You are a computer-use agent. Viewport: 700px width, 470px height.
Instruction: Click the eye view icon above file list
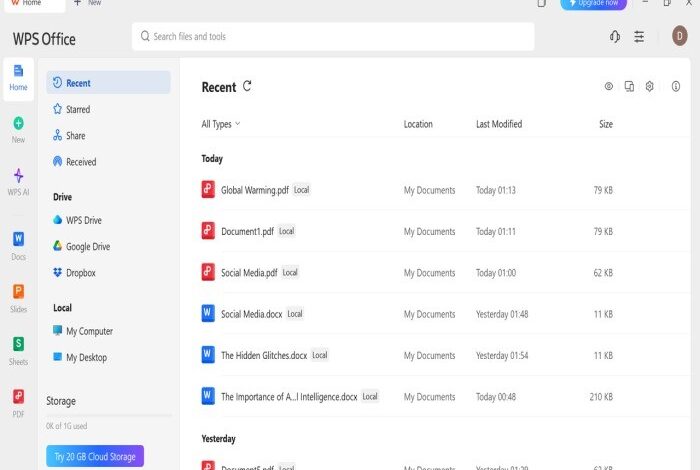[608, 86]
